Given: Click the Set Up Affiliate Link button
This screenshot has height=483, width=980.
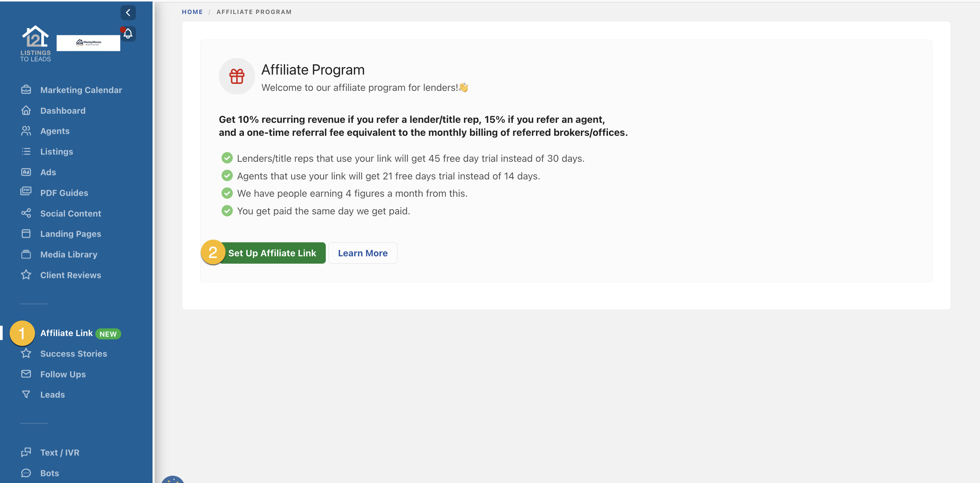Looking at the screenshot, I should coord(273,253).
